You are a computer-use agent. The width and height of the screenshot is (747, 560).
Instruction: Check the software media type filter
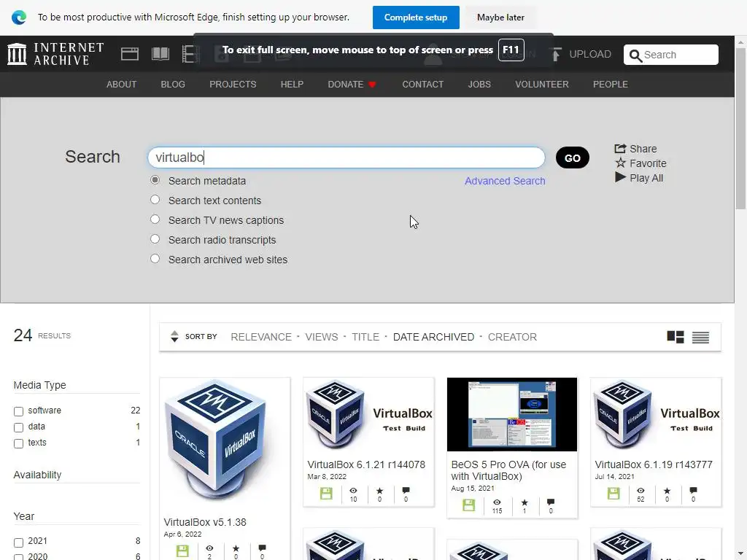[18, 411]
